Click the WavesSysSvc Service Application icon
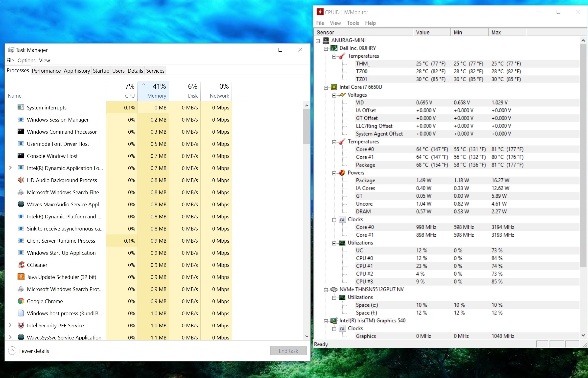Image resolution: width=588 pixels, height=378 pixels. click(x=21, y=337)
